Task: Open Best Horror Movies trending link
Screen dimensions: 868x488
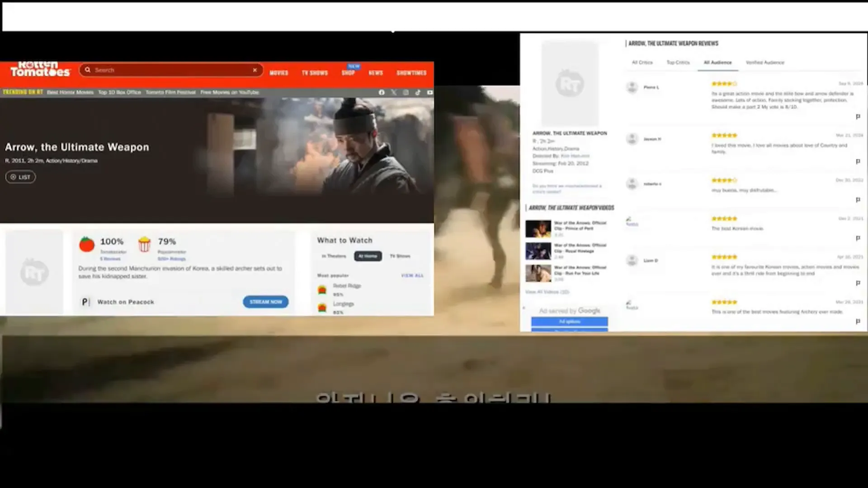Action: [70, 92]
